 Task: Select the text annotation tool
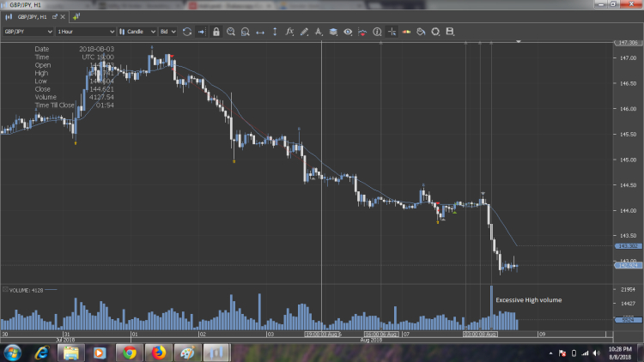coord(319,32)
